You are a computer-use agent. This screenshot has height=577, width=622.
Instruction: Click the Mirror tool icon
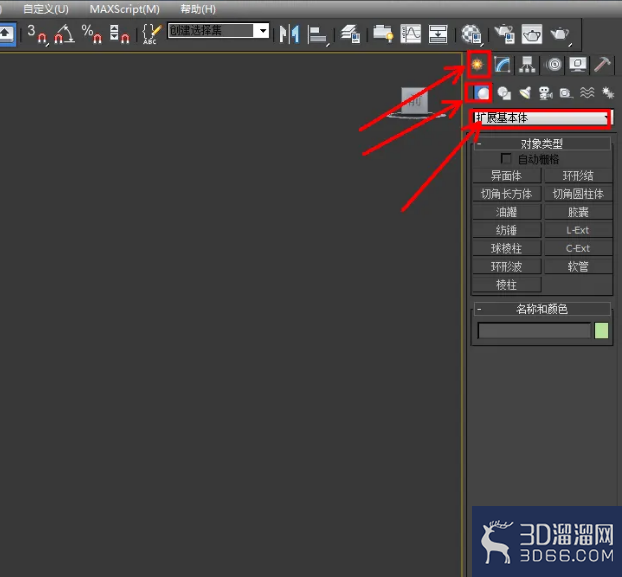(x=289, y=34)
